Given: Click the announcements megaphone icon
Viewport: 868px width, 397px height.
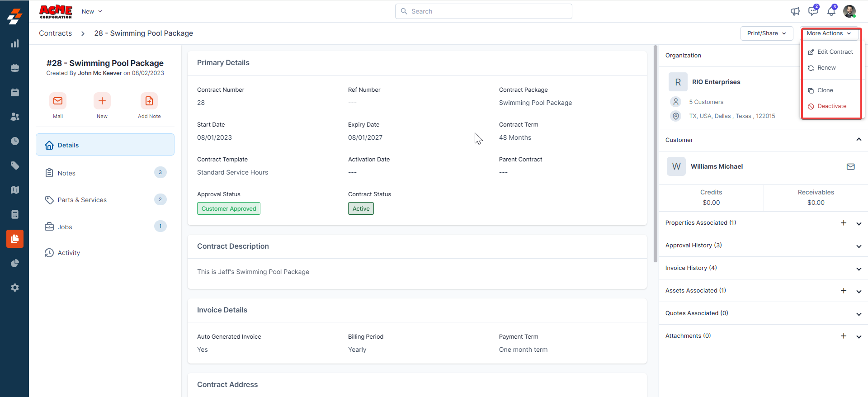Looking at the screenshot, I should [795, 11].
